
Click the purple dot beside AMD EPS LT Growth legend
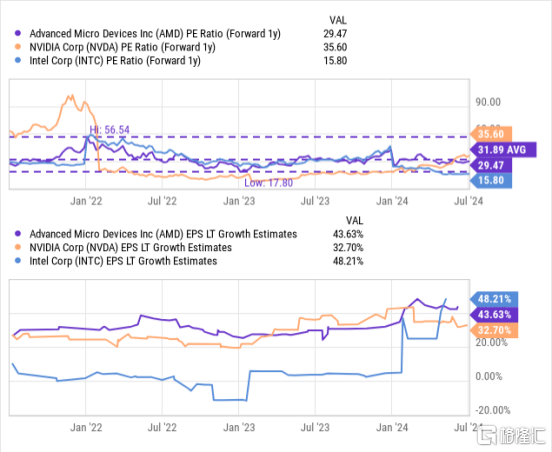click(18, 234)
